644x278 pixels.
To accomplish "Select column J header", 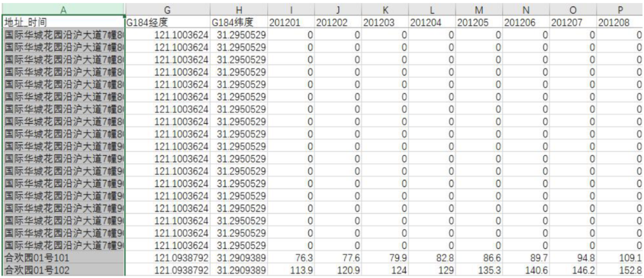I will (338, 10).
